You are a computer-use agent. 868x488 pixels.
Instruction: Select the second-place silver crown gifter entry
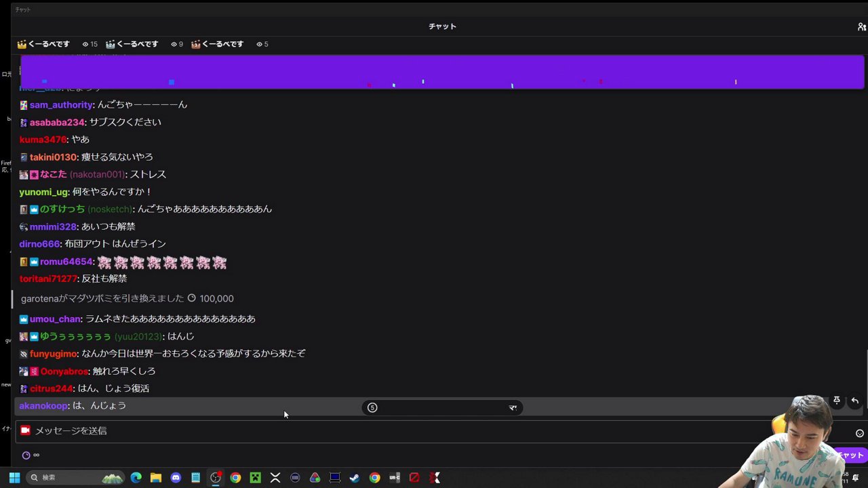click(132, 44)
